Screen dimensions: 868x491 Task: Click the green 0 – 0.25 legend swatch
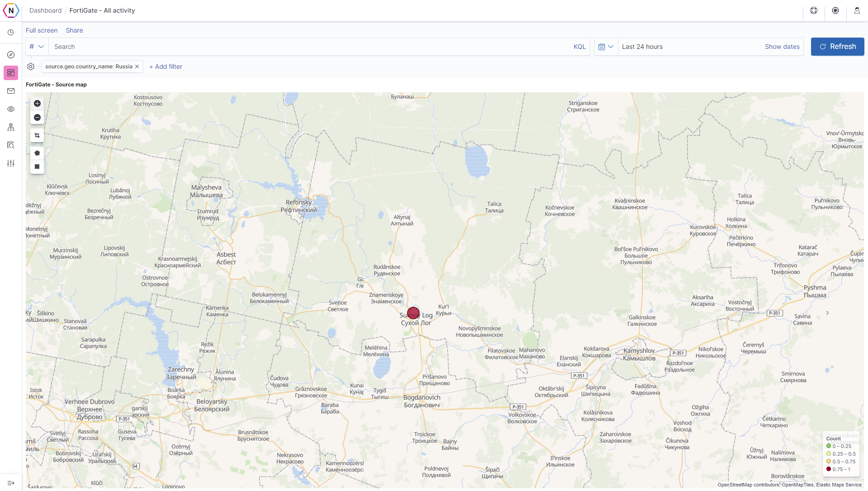point(828,446)
